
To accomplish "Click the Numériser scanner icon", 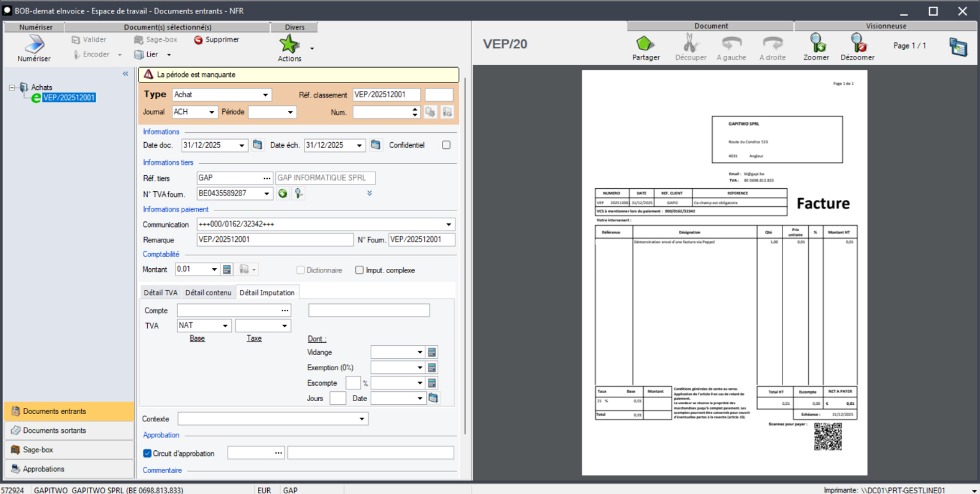I will click(34, 44).
